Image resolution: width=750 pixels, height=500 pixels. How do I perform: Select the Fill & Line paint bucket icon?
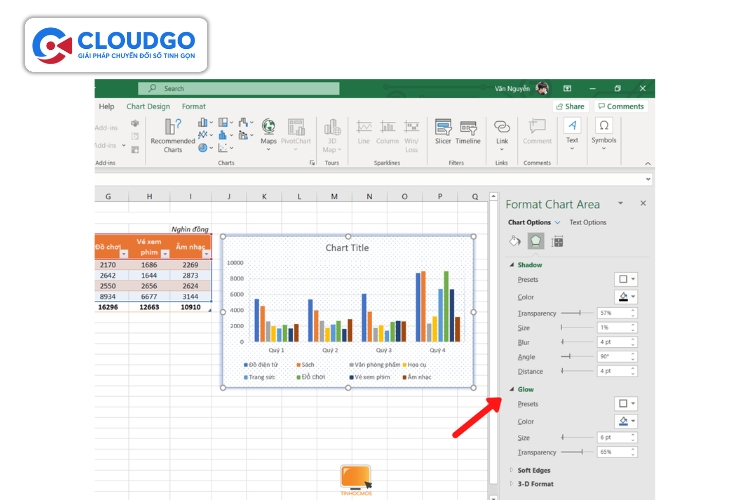pos(515,241)
